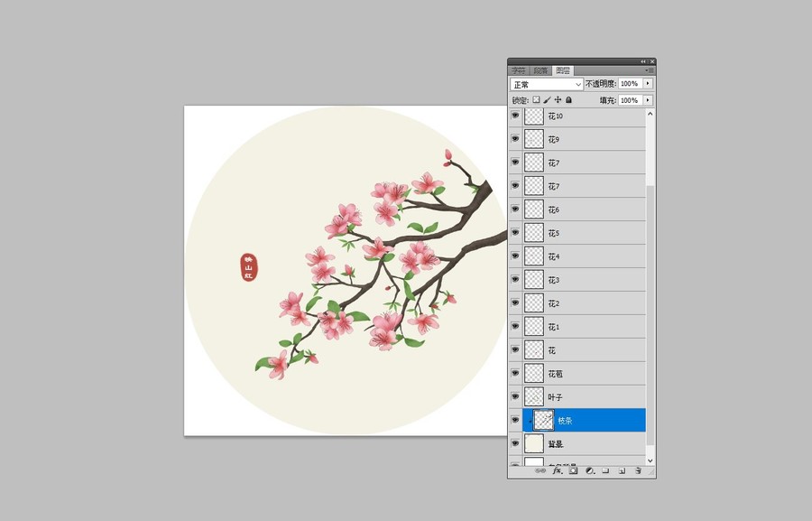Click the 枝条 layer thumbnail
This screenshot has width=812, height=521.
544,421
